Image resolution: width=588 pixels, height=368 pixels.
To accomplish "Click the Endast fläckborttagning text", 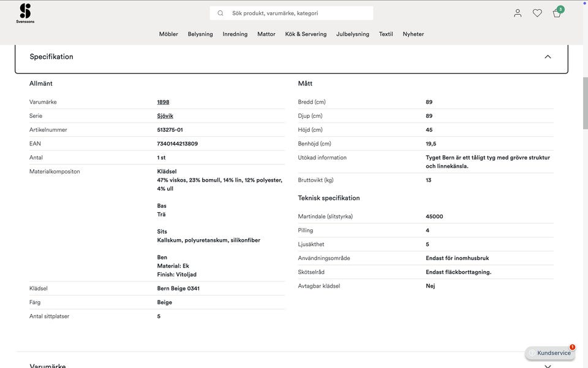I will click(458, 272).
